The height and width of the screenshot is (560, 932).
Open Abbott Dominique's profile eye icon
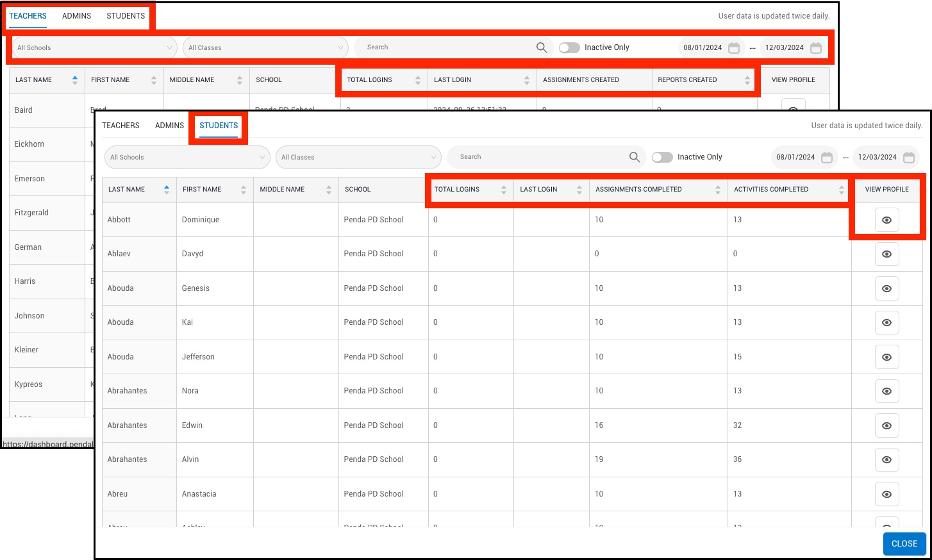click(886, 220)
